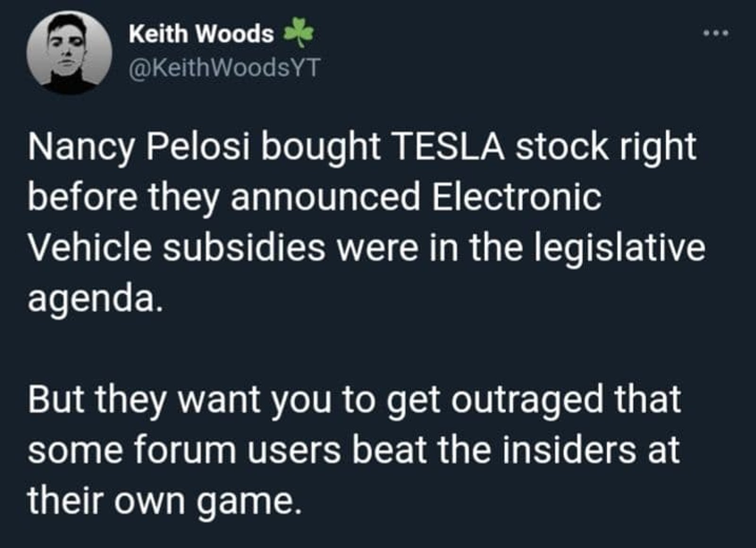Click the word 'Electronic' in the tweet

point(517,196)
